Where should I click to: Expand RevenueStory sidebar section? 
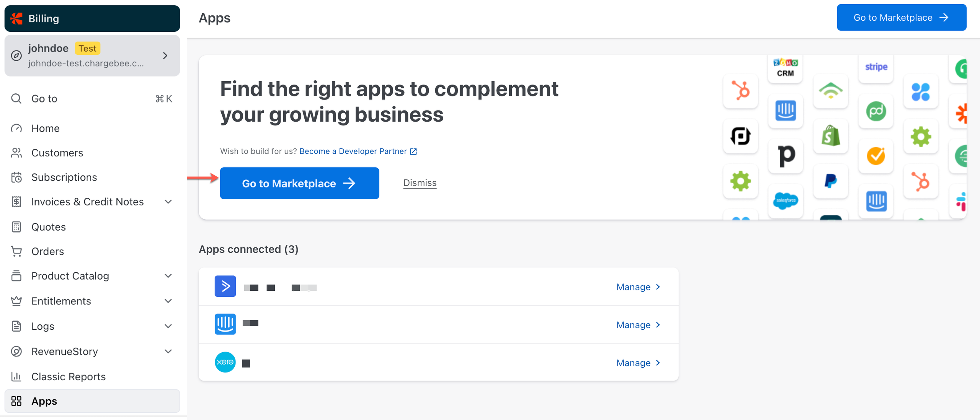(168, 351)
